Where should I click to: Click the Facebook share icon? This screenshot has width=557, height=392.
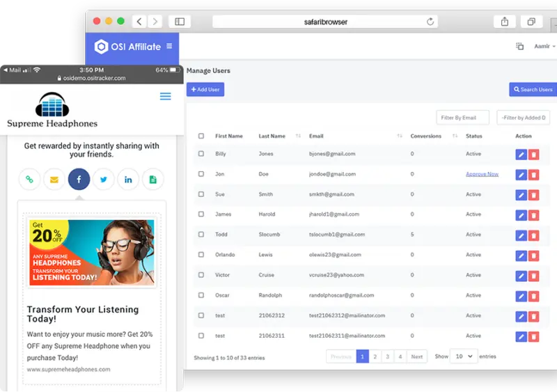point(79,180)
